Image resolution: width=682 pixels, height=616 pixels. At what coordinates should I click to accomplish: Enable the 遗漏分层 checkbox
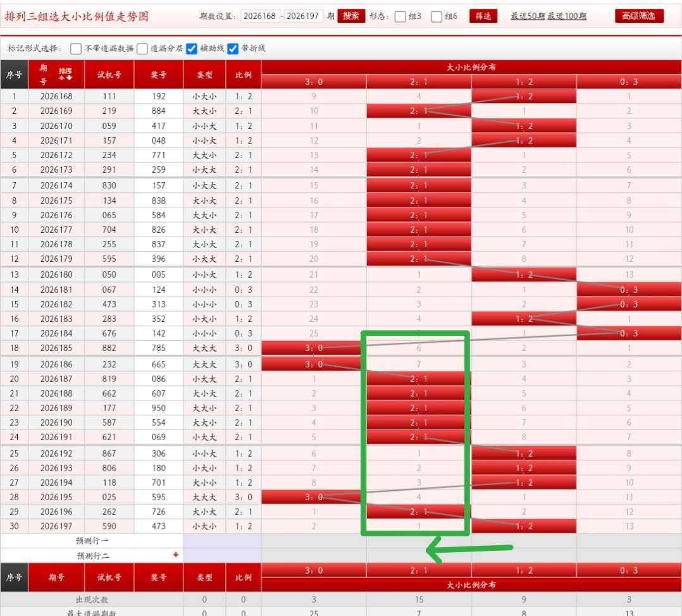pyautogui.click(x=142, y=49)
